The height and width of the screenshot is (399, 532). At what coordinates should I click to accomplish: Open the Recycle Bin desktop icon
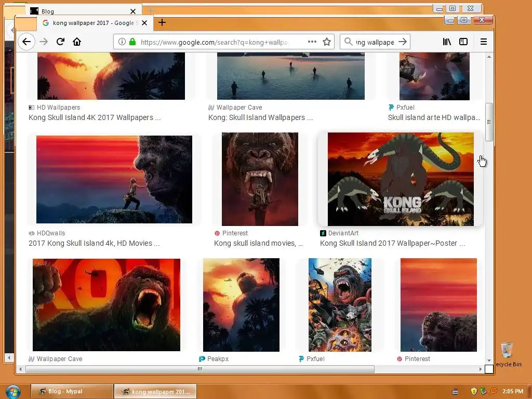507,354
